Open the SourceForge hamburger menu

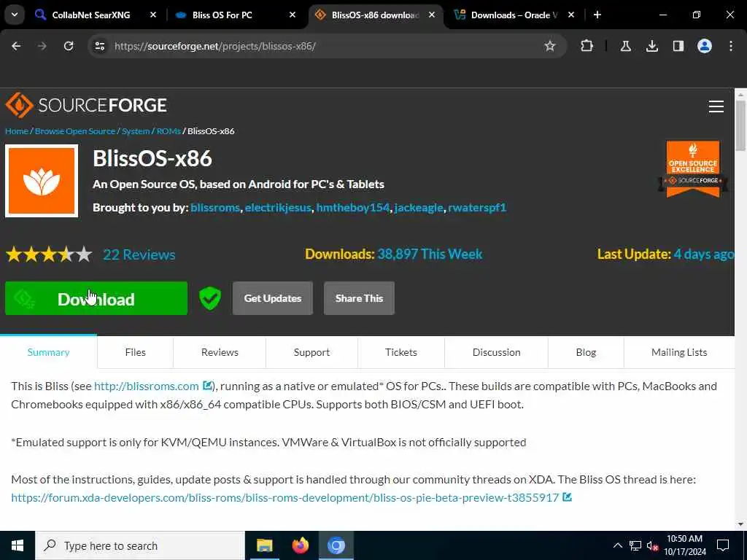click(716, 106)
